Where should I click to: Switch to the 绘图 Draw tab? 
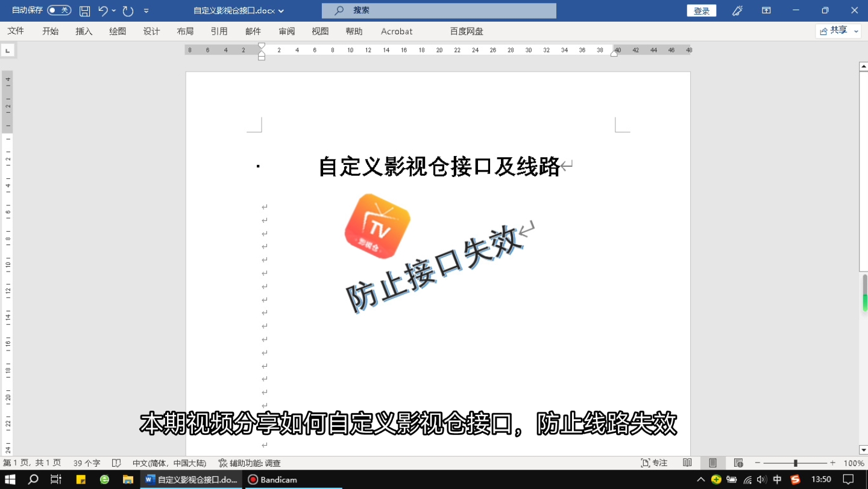[118, 31]
